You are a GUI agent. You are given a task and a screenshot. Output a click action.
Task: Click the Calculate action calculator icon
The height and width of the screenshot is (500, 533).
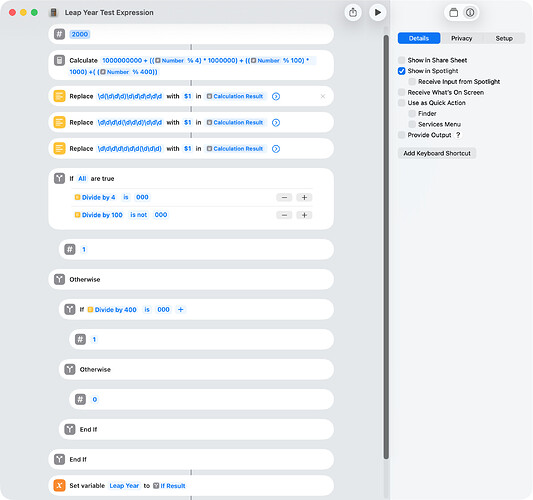tap(59, 61)
